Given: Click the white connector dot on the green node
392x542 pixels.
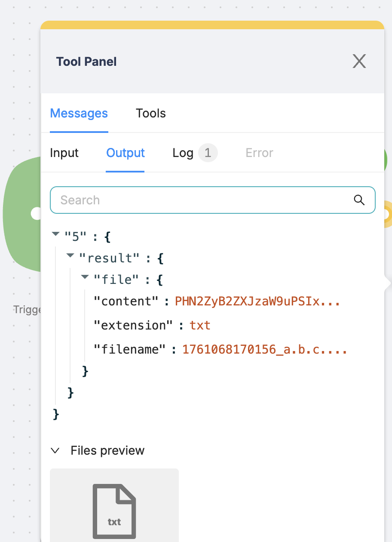Looking at the screenshot, I should coord(37,213).
